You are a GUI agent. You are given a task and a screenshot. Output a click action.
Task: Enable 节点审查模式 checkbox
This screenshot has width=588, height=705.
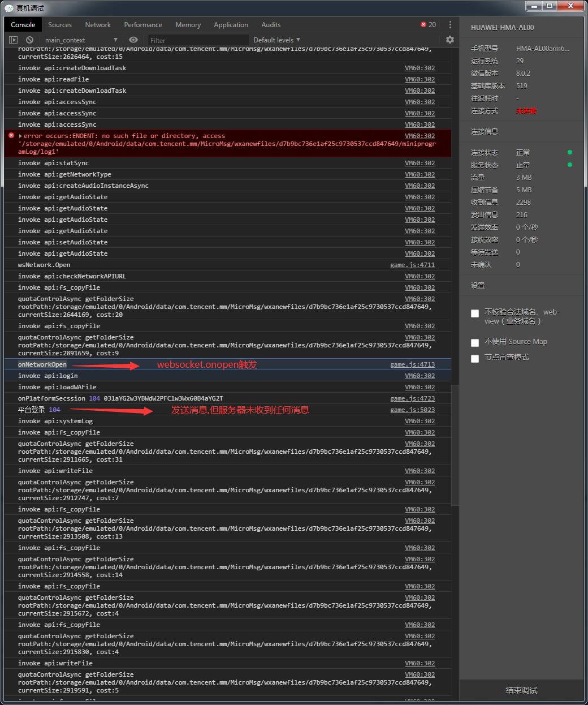tap(475, 358)
